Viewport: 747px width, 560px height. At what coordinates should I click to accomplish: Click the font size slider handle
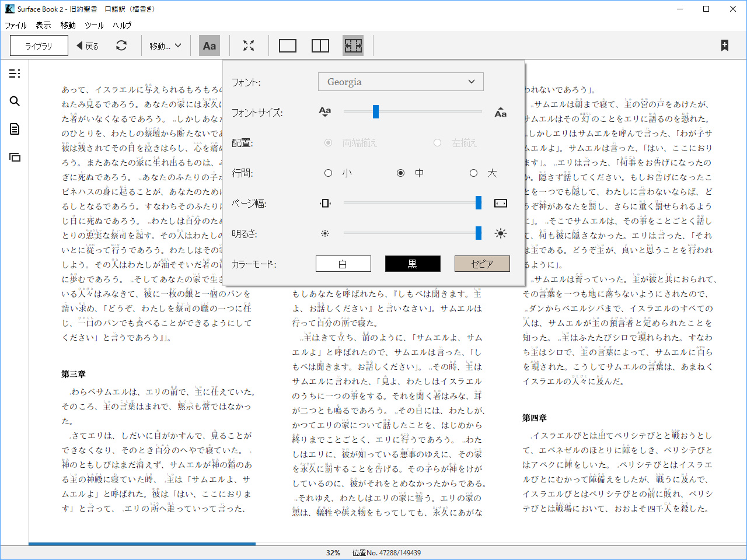[x=376, y=111]
